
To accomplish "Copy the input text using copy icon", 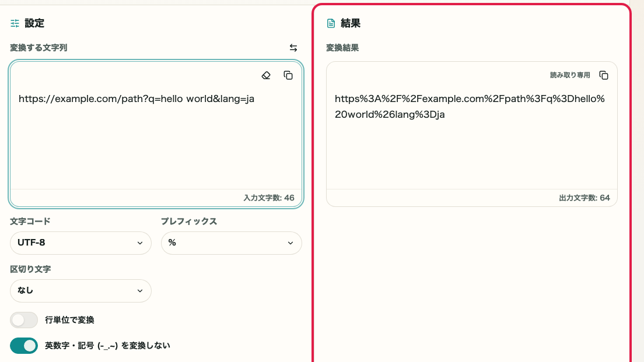I will point(288,76).
